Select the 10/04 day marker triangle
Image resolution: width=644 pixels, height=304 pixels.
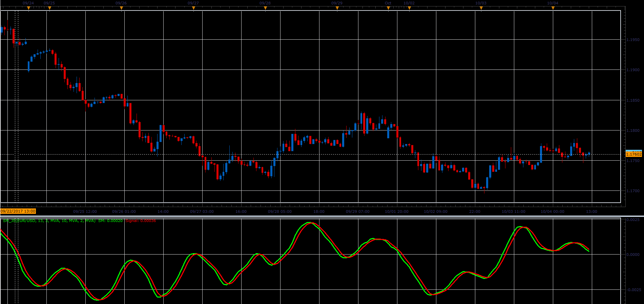pos(553,8)
